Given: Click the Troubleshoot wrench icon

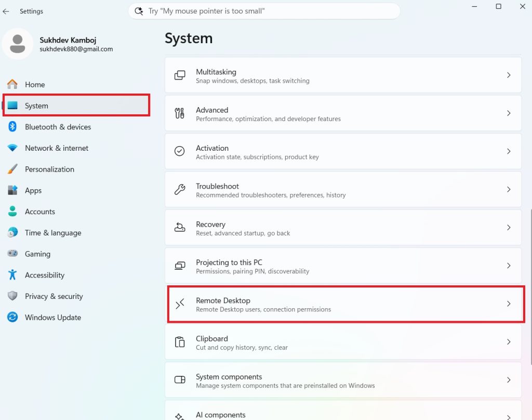Looking at the screenshot, I should pos(179,189).
